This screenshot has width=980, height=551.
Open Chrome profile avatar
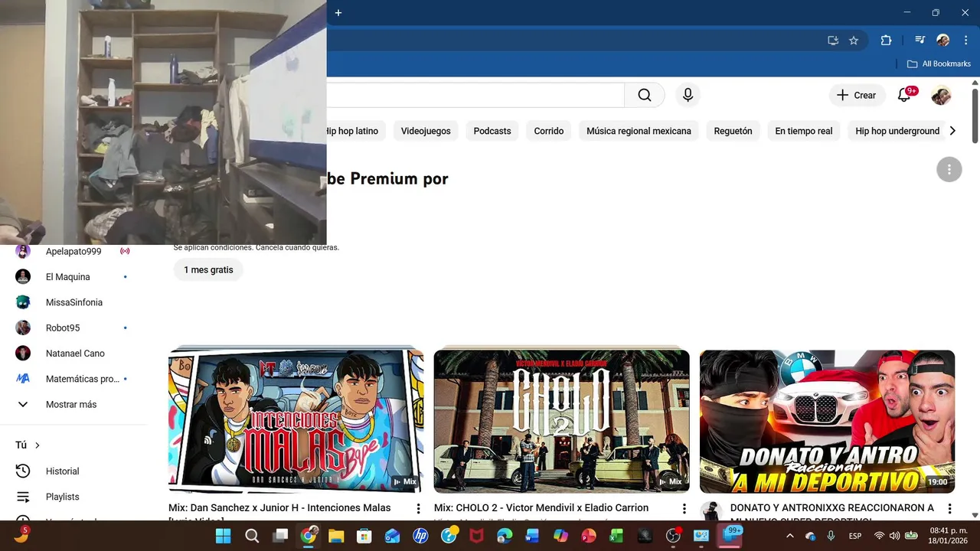coord(943,41)
